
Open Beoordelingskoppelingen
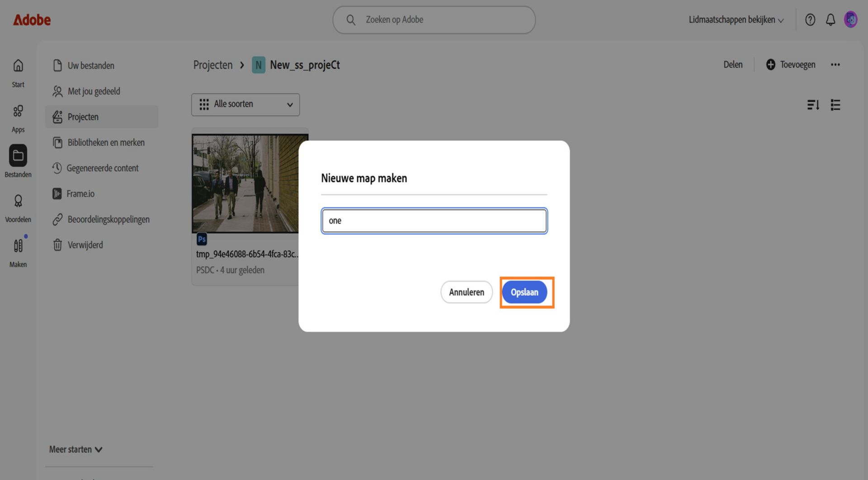(x=101, y=219)
